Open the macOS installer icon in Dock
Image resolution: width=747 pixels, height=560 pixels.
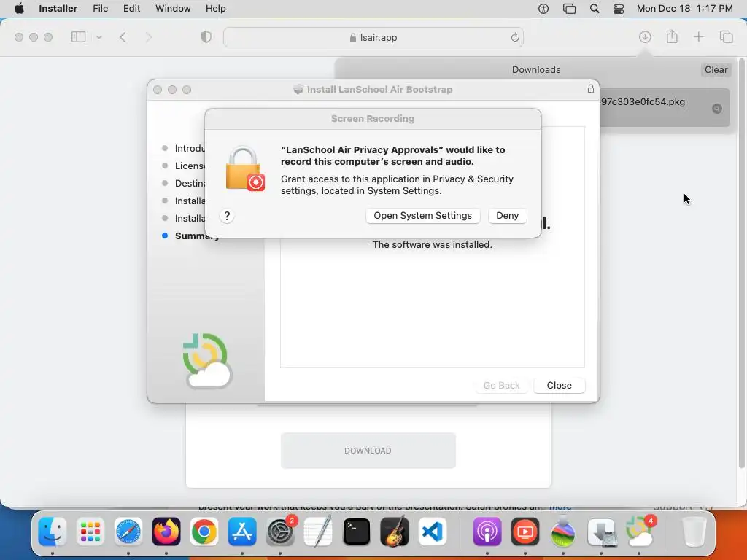point(562,532)
